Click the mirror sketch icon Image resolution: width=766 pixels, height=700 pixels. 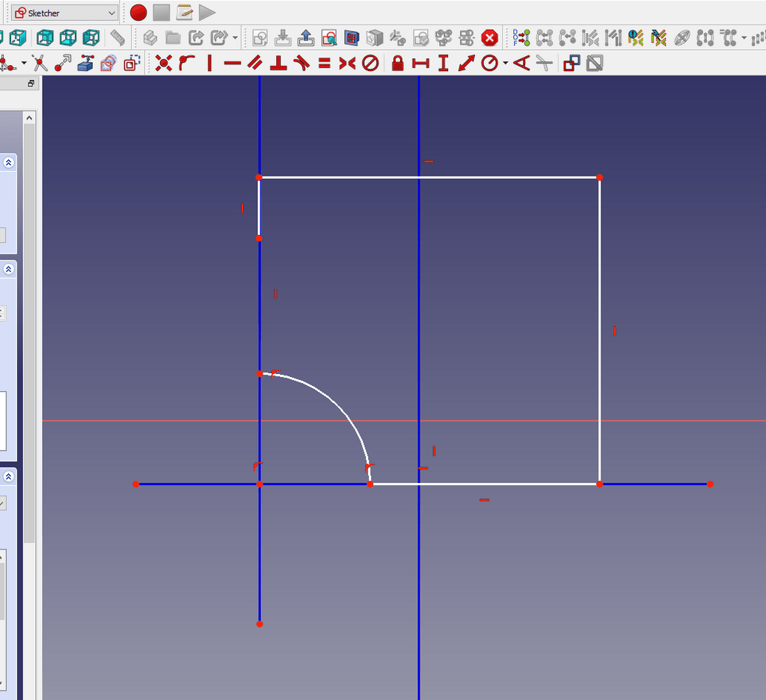467,37
